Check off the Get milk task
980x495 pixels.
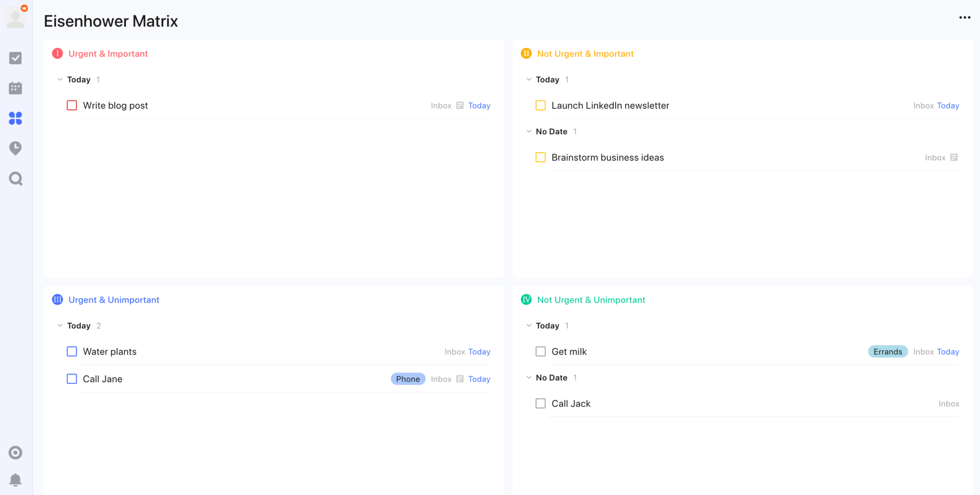tap(541, 351)
